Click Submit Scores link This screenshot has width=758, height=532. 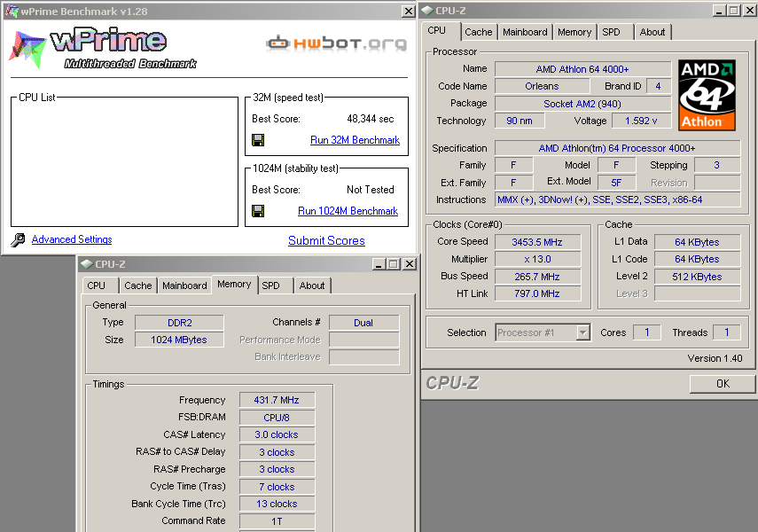tap(326, 241)
